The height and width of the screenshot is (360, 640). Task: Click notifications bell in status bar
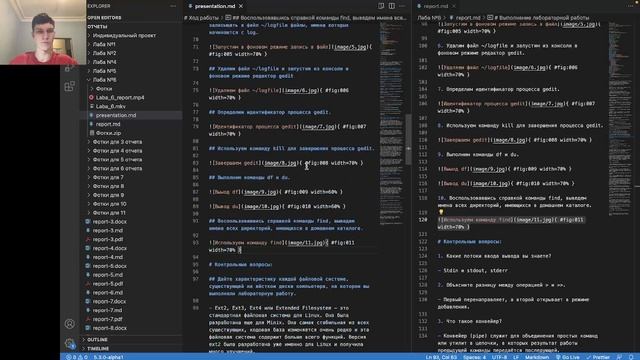[631, 357]
